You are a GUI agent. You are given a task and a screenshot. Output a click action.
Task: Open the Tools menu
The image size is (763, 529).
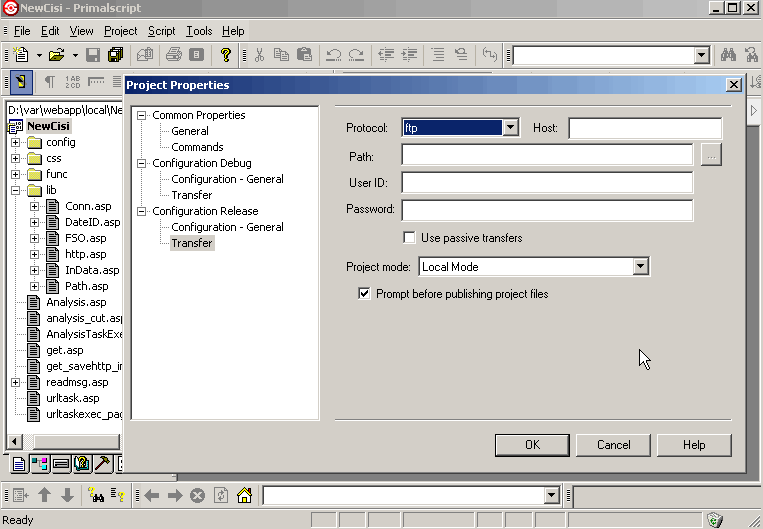point(199,31)
